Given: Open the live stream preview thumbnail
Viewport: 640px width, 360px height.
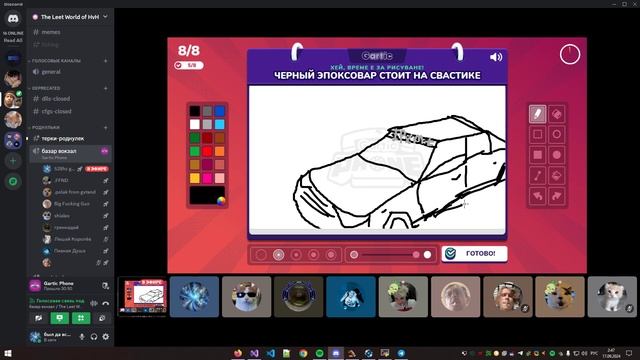Looking at the screenshot, I should tap(143, 297).
